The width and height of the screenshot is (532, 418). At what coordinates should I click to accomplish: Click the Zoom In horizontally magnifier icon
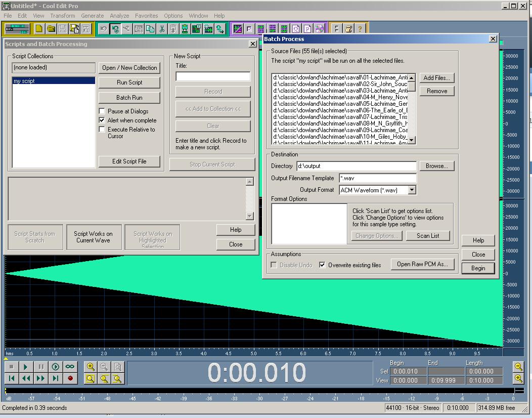tap(91, 367)
